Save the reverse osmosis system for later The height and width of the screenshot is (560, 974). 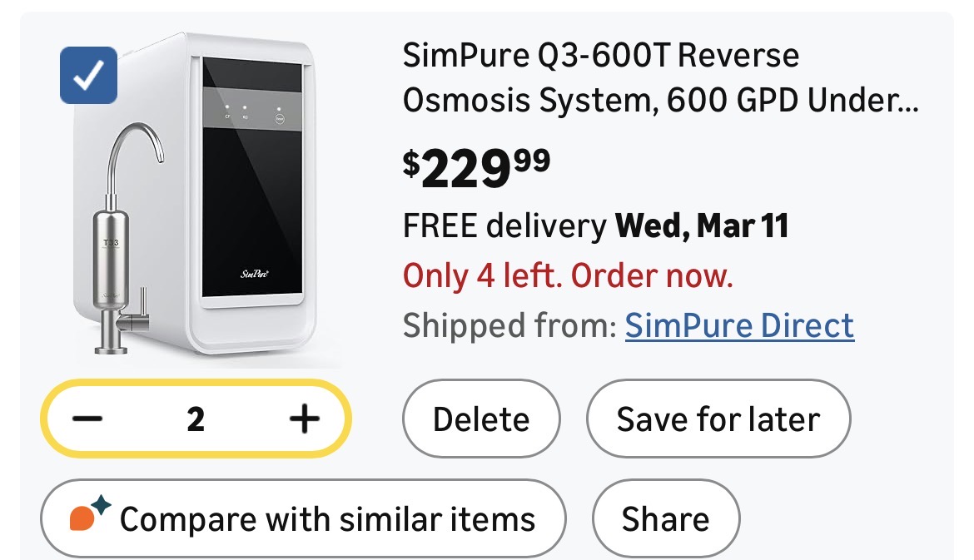point(718,419)
